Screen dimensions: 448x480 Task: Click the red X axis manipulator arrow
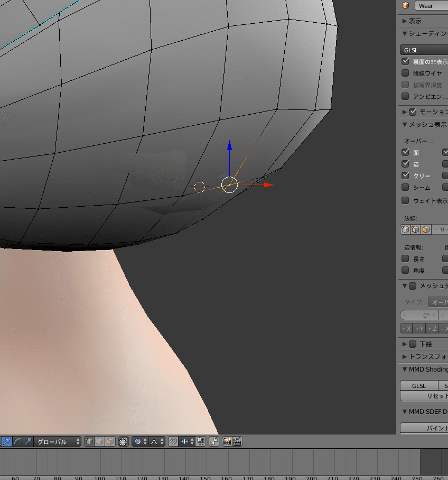pos(269,184)
